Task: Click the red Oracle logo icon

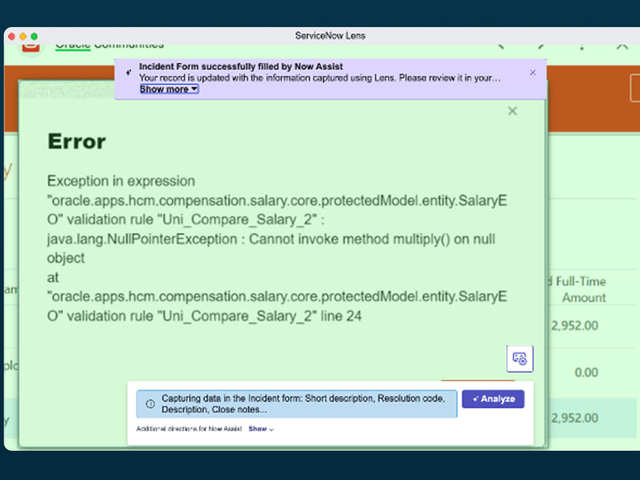Action: tap(31, 47)
